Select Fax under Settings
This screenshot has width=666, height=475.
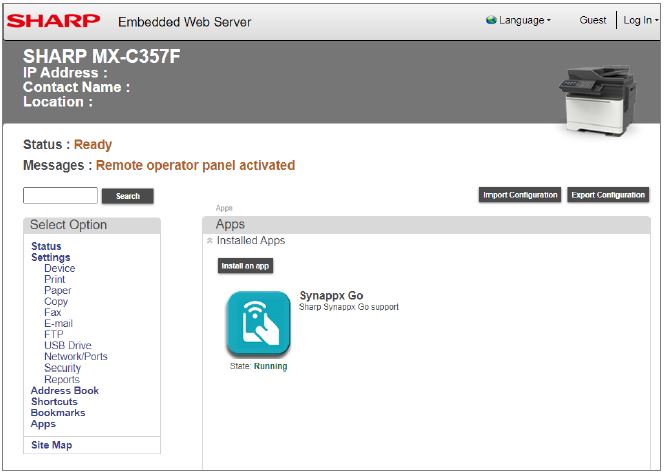point(52,313)
